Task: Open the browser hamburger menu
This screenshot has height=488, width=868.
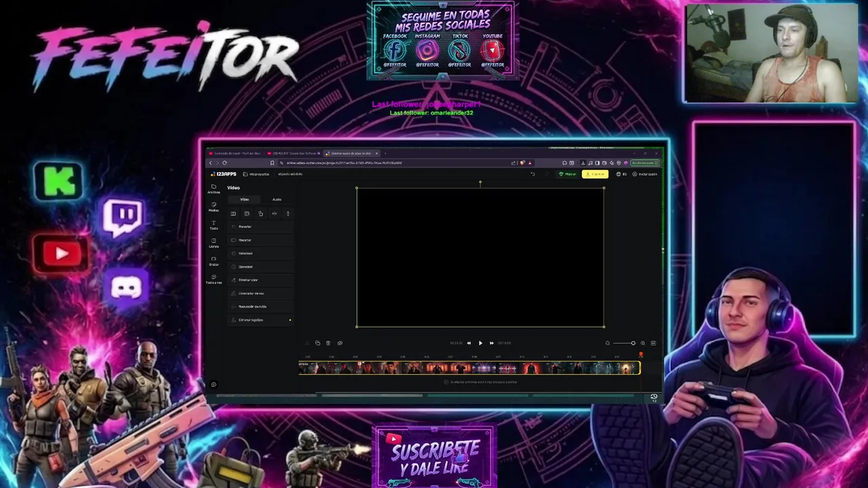Action: pos(656,163)
